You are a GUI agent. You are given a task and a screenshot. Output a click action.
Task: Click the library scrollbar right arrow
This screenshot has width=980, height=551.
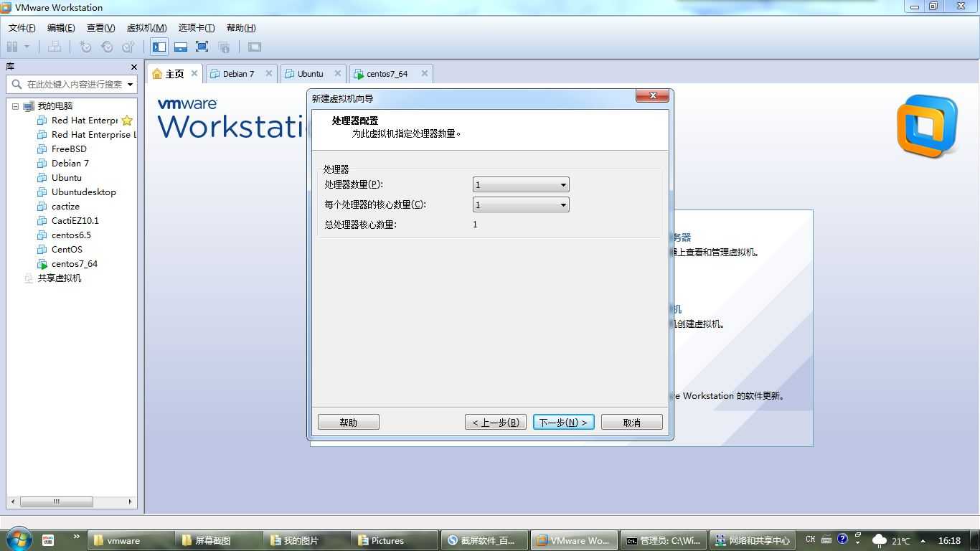pos(130,501)
